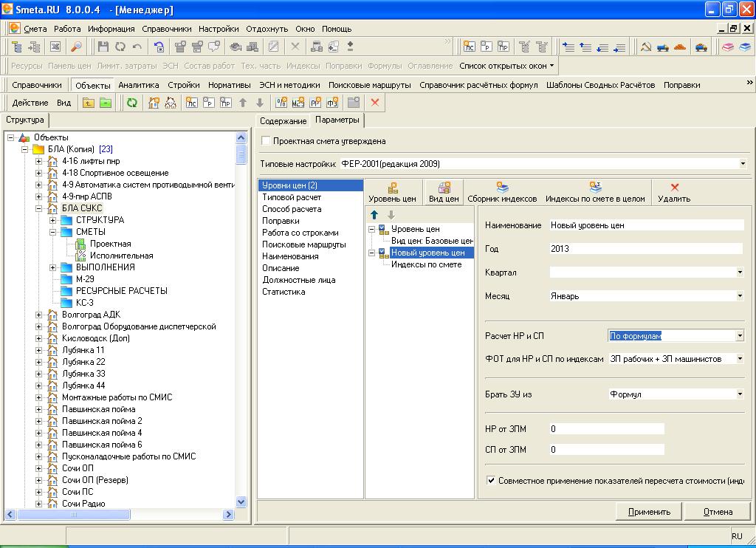Switch to the Аналитика tab
This screenshot has width=756, height=548.
pyautogui.click(x=138, y=85)
